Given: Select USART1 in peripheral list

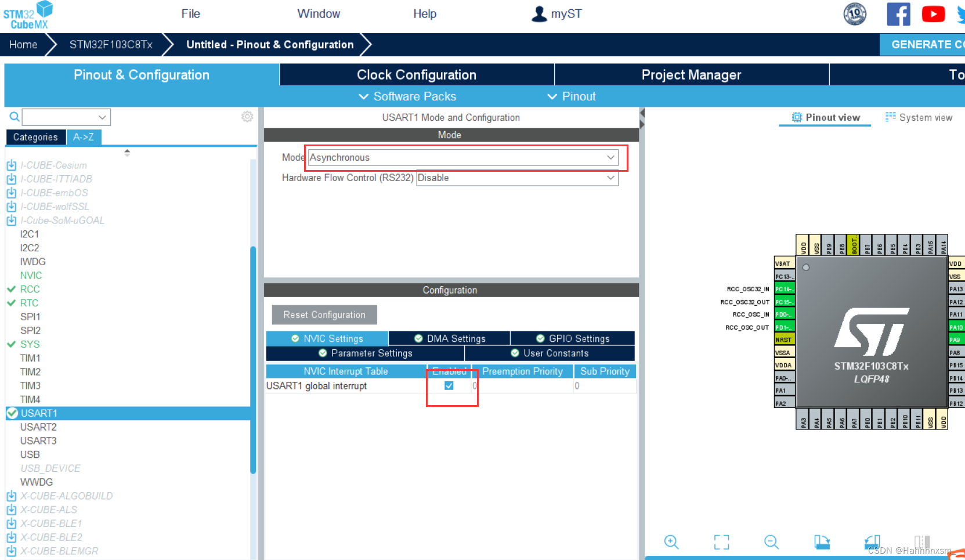Looking at the screenshot, I should [128, 413].
